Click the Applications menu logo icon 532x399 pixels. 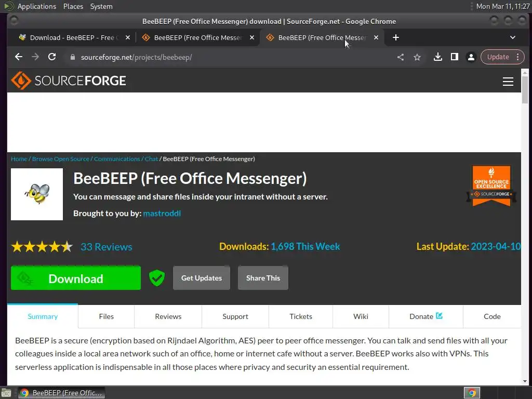pyautogui.click(x=8, y=6)
